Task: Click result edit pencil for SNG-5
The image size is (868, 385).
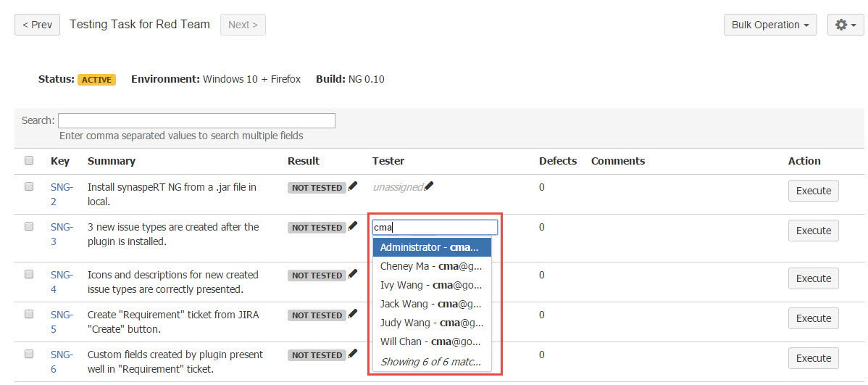Action: [353, 314]
